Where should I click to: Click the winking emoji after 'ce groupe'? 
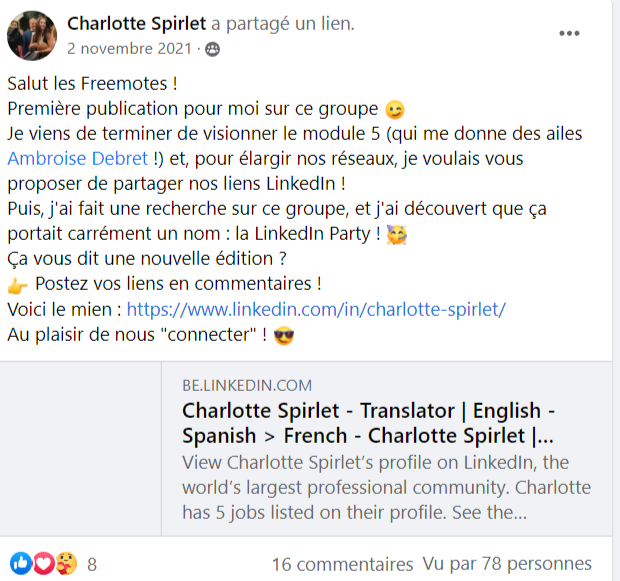pos(397,108)
